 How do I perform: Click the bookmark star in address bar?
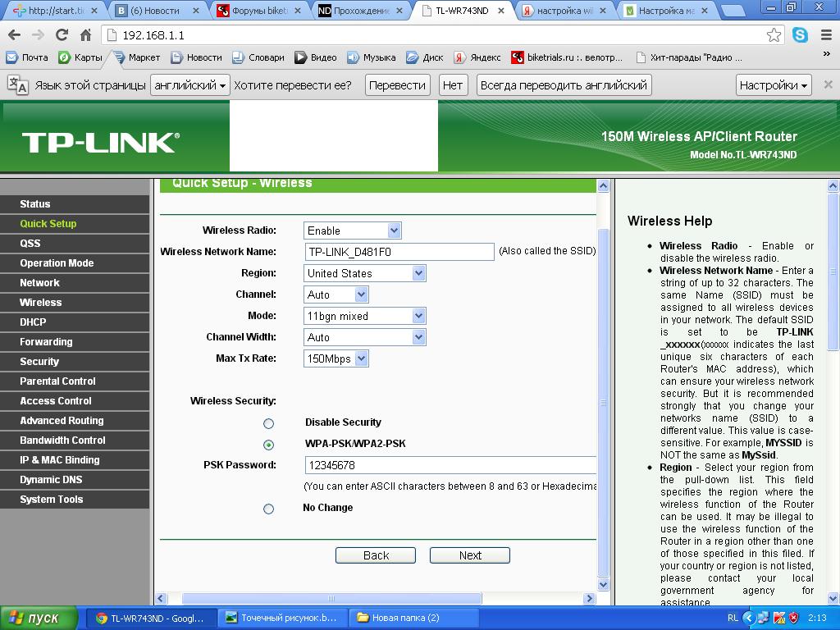click(x=774, y=35)
